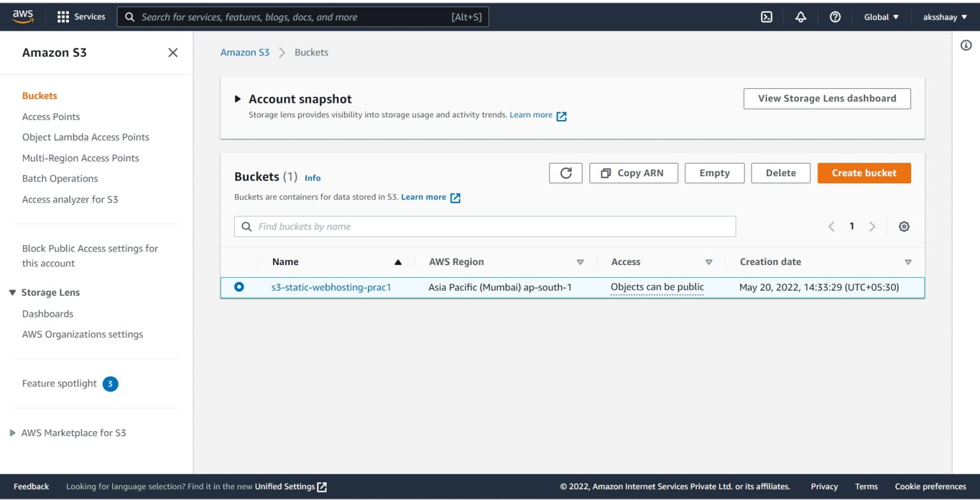980x500 pixels.
Task: Refresh the buckets list
Action: (565, 172)
